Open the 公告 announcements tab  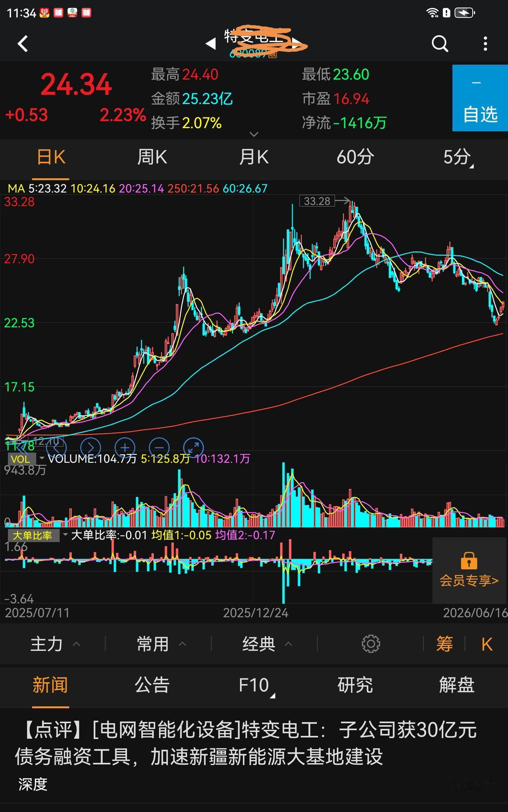[152, 685]
